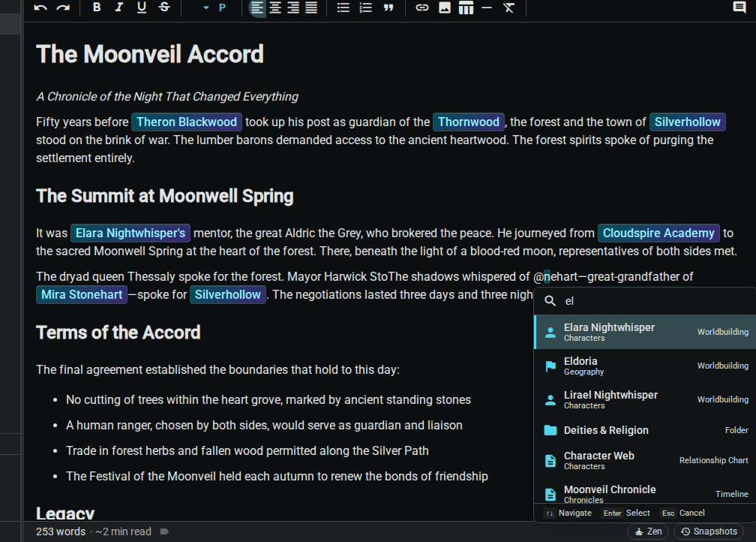Select Lirael Nightwhisper from mention results
This screenshot has width=756, height=542.
pyautogui.click(x=645, y=399)
